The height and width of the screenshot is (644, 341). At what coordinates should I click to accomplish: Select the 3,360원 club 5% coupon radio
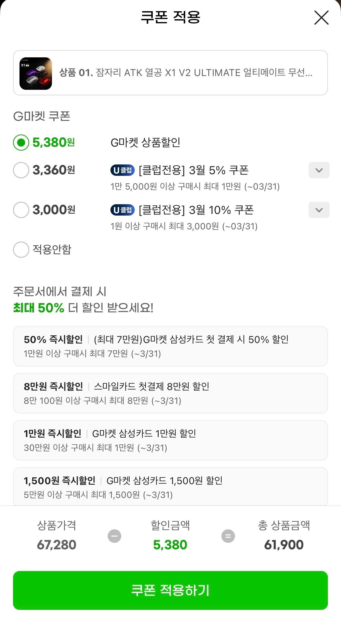[21, 170]
